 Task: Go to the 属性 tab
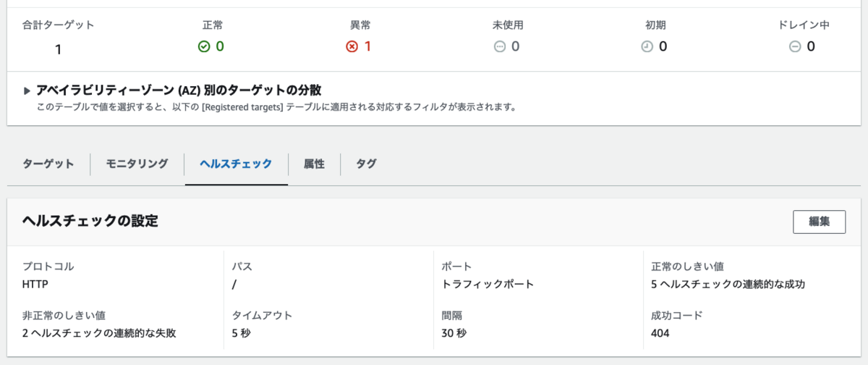tap(314, 164)
